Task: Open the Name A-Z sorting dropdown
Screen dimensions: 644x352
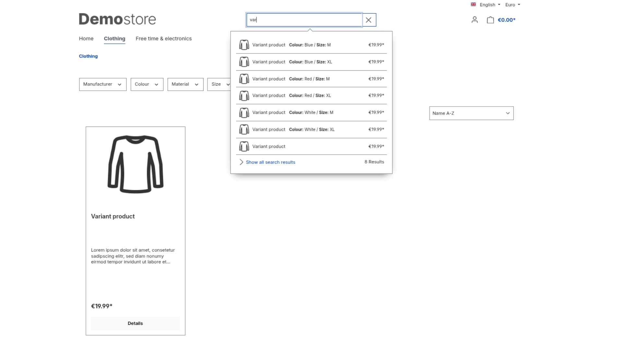Action: pos(471,113)
